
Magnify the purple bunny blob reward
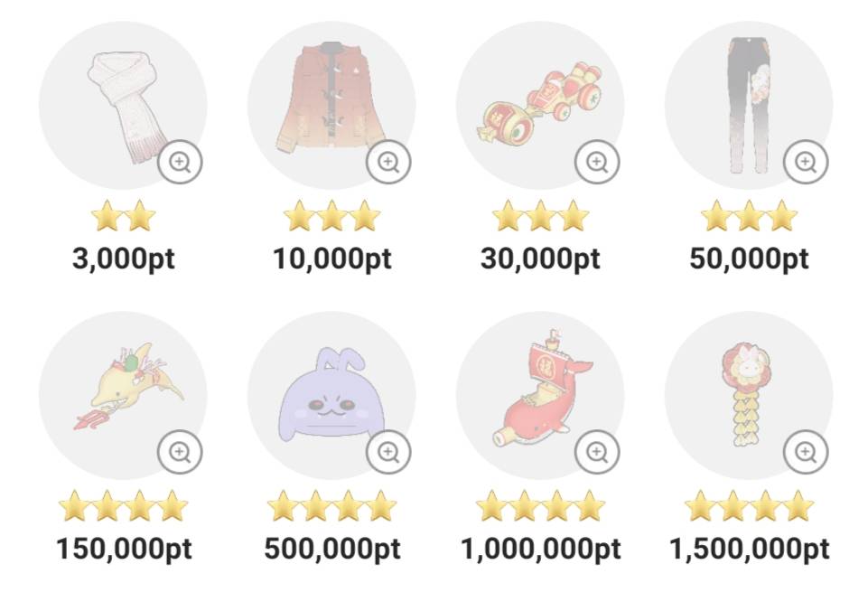[x=388, y=450]
